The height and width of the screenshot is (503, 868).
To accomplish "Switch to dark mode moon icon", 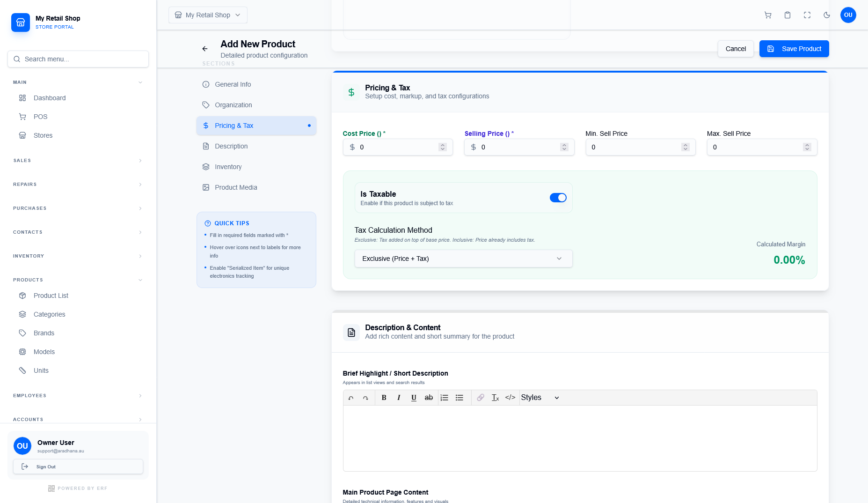I will pos(827,15).
